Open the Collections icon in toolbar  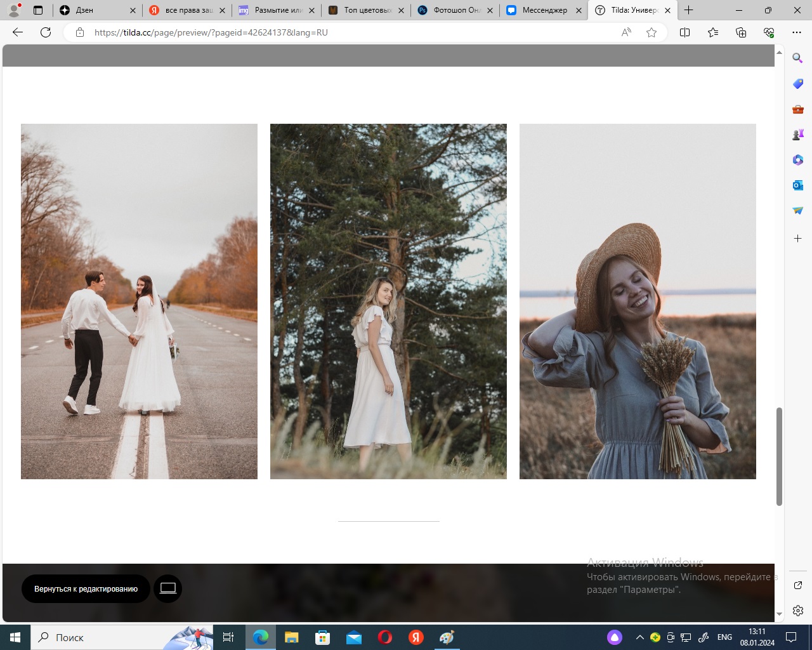pyautogui.click(x=740, y=32)
